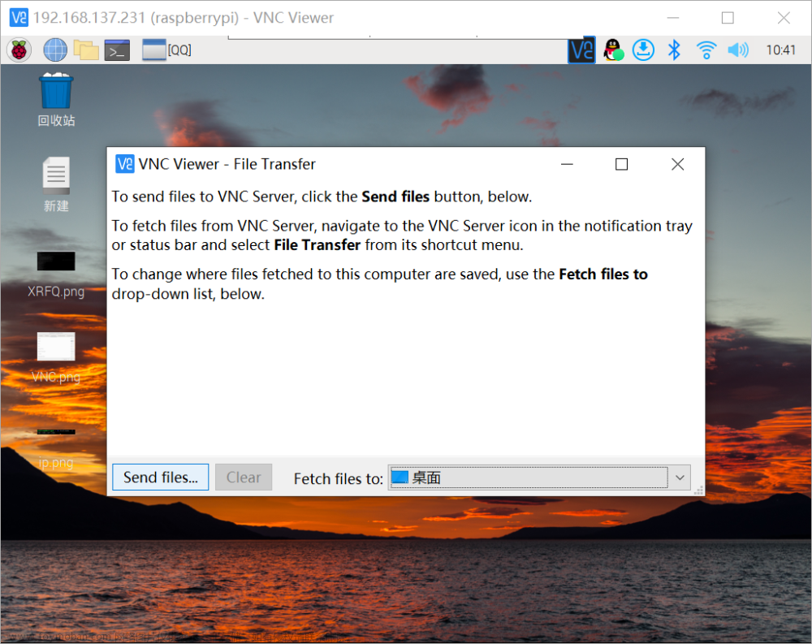812x644 pixels.
Task: Select the ip.png desktop file
Action: tap(56, 448)
